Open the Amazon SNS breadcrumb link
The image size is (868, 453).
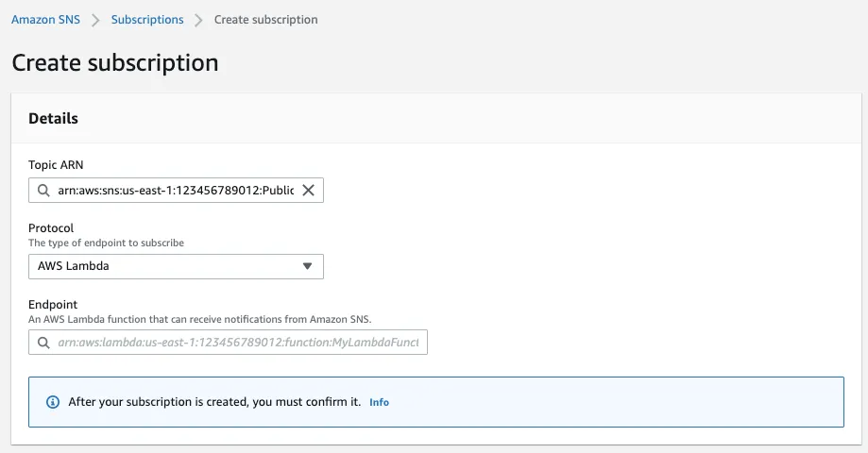point(45,20)
